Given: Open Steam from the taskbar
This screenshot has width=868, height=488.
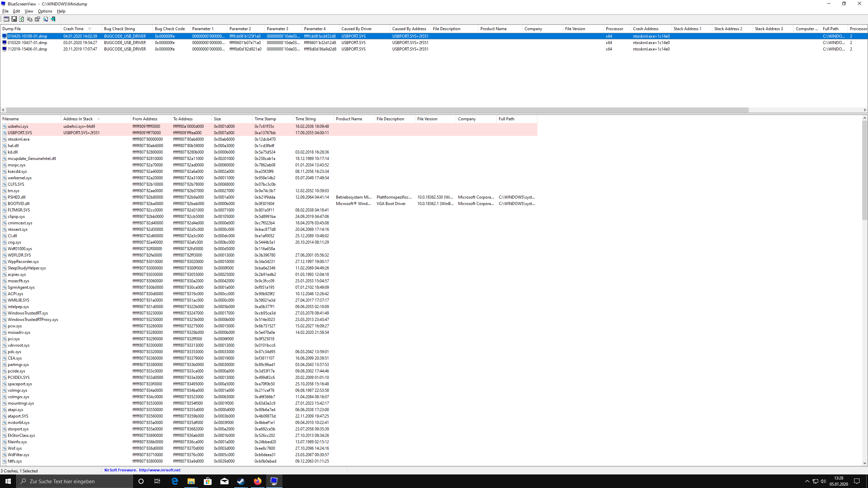Looking at the screenshot, I should click(x=241, y=481).
